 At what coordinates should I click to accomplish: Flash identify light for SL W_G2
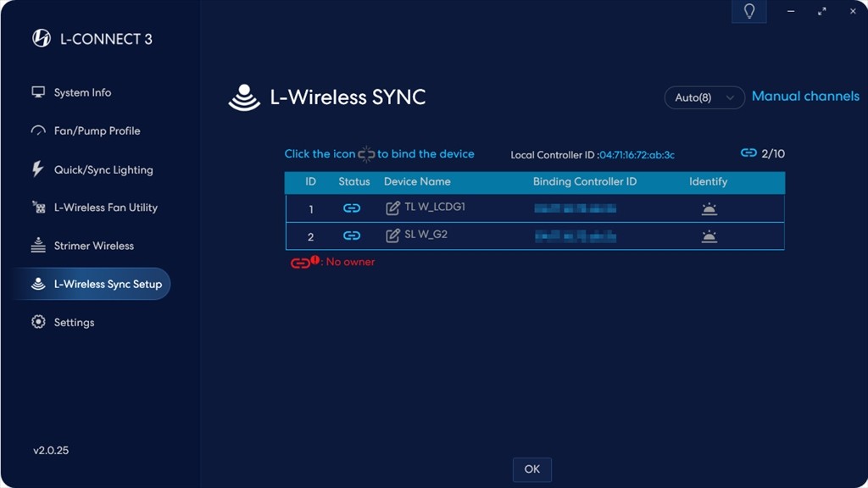pyautogui.click(x=709, y=236)
